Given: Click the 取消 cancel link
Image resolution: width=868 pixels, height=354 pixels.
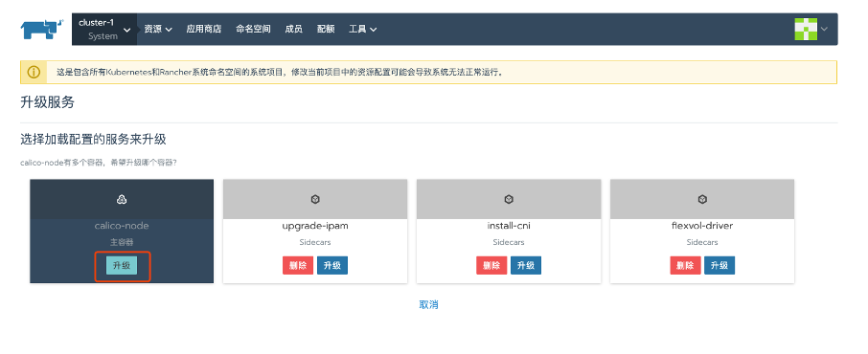Looking at the screenshot, I should tap(428, 305).
